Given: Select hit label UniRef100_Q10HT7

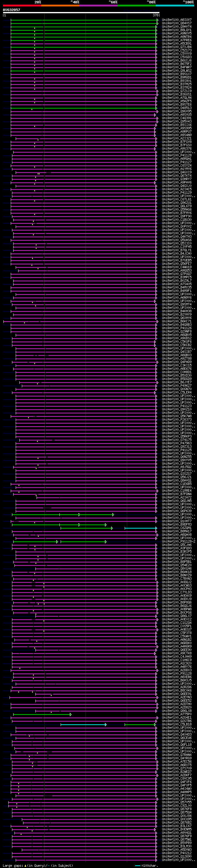Looking at the screenshot, I should [177, 521].
